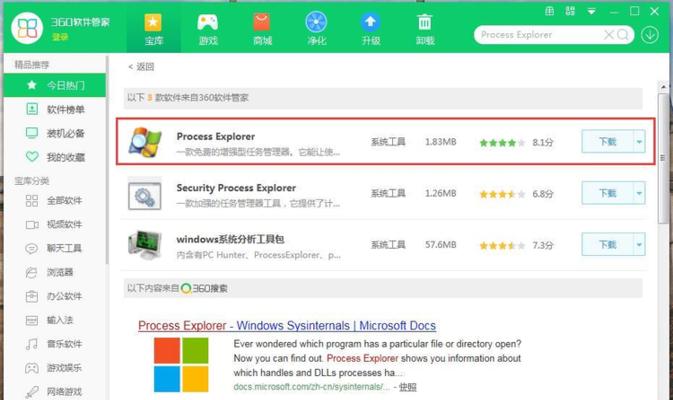Download Security Process Explorer with 下载

pos(607,193)
